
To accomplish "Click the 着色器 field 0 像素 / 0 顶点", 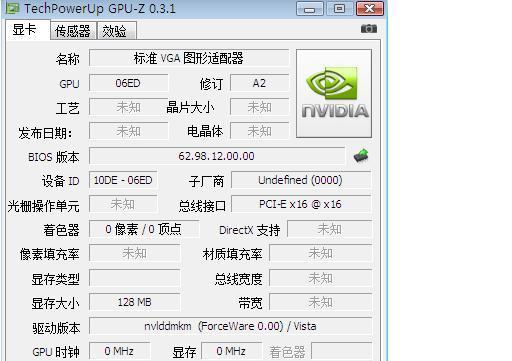I will [x=144, y=229].
